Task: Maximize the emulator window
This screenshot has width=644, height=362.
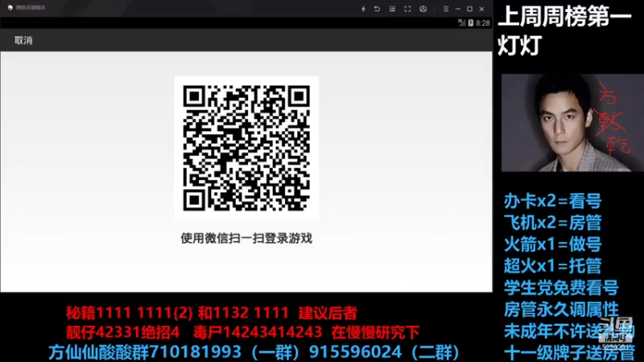Action: (470, 9)
